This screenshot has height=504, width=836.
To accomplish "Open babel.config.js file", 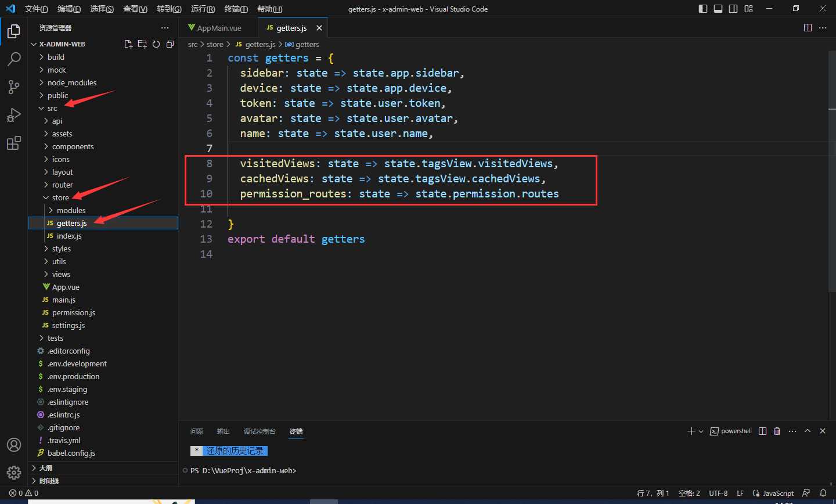I will [x=103, y=453].
